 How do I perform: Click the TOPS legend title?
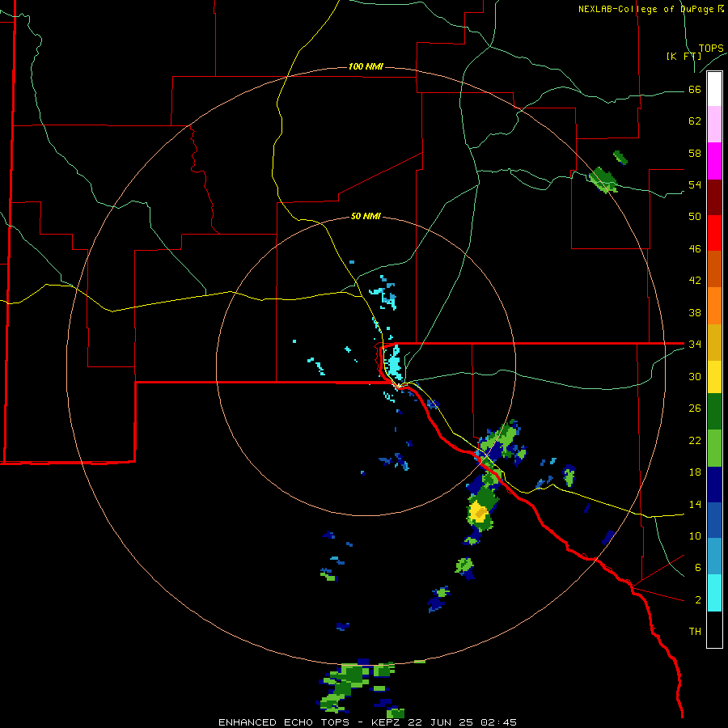[x=711, y=49]
